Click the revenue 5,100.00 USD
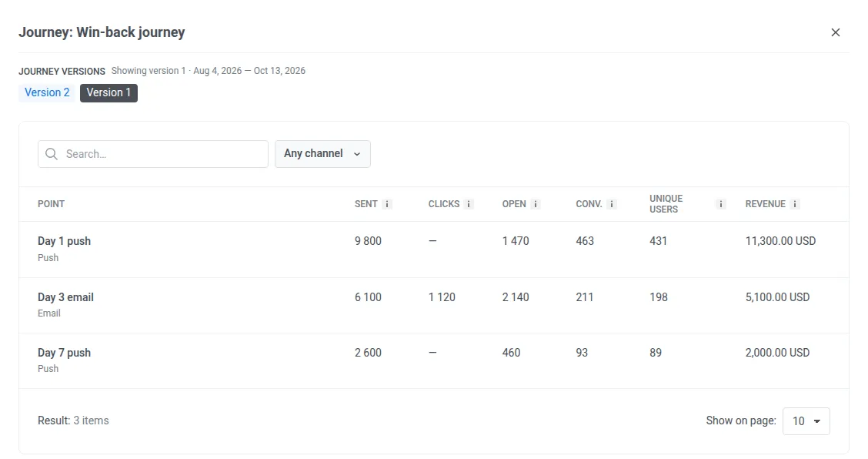The height and width of the screenshot is (459, 868). pos(777,297)
